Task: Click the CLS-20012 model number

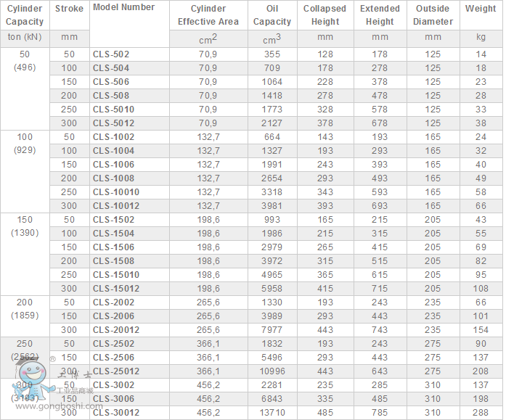Action: click(x=116, y=330)
